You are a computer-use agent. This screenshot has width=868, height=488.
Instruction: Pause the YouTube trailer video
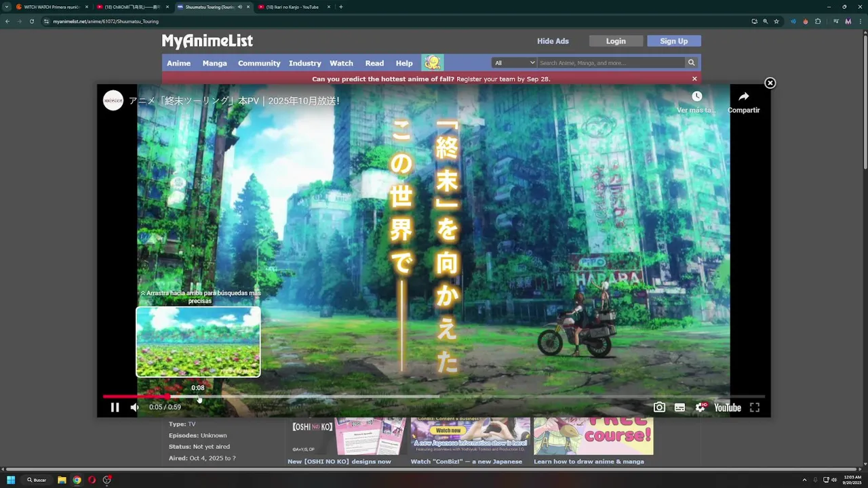(x=115, y=407)
